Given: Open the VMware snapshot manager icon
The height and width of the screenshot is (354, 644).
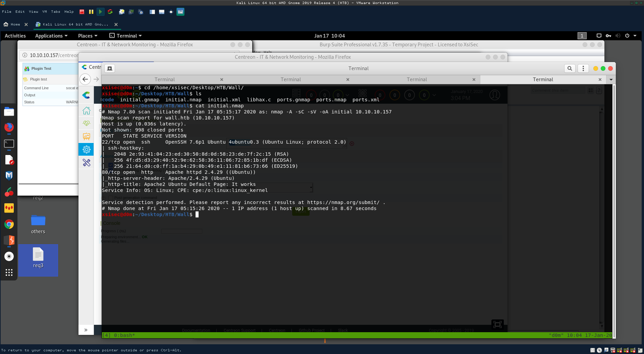Looking at the screenshot, I should 141,12.
